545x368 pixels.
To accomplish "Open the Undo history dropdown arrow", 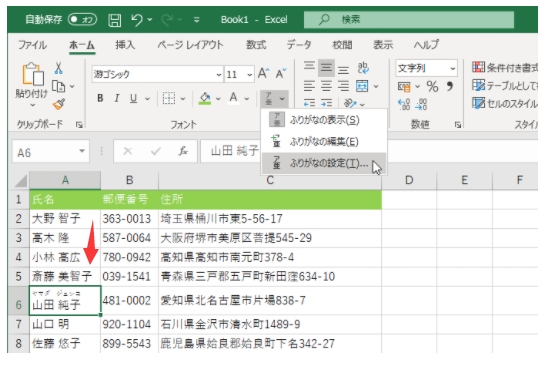I will coord(150,20).
